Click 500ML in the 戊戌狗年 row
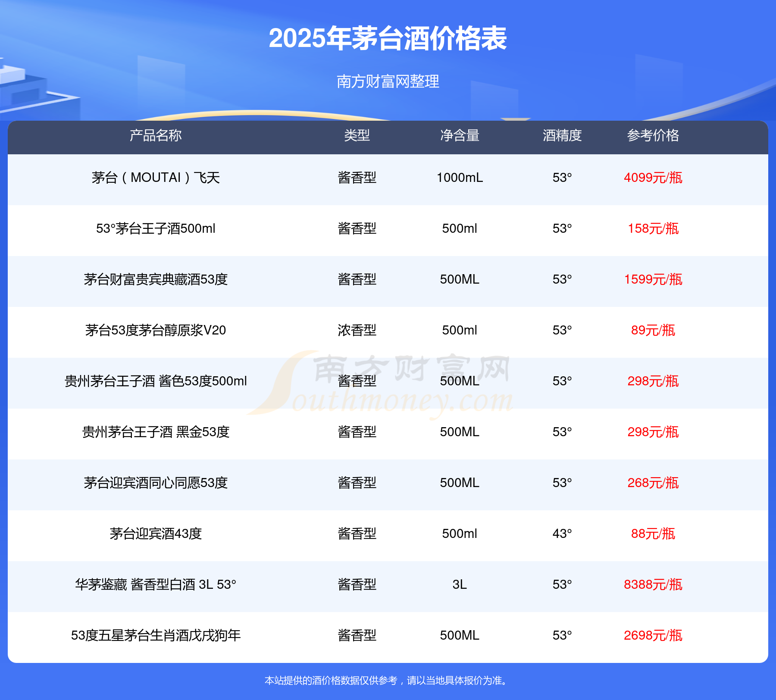Image resolution: width=776 pixels, height=700 pixels. [x=460, y=635]
